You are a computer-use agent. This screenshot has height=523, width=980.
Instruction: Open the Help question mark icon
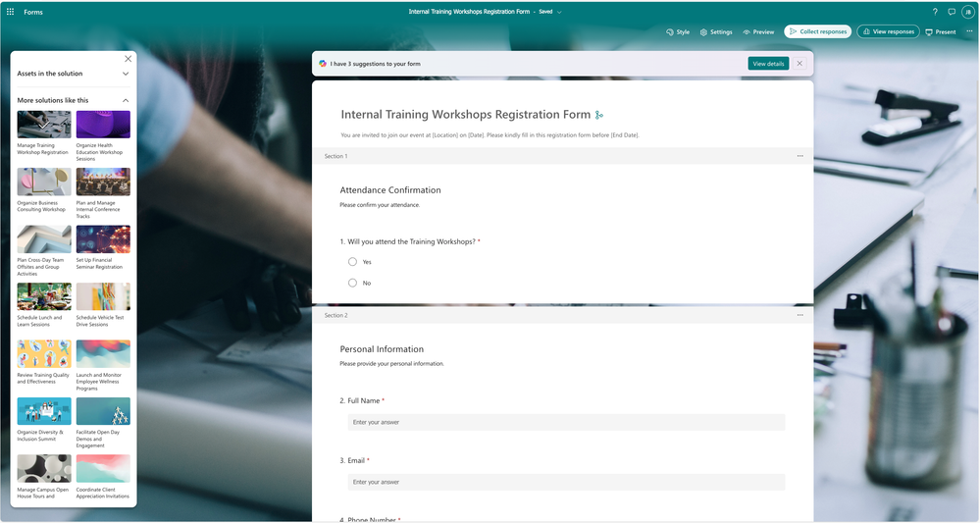tap(935, 12)
